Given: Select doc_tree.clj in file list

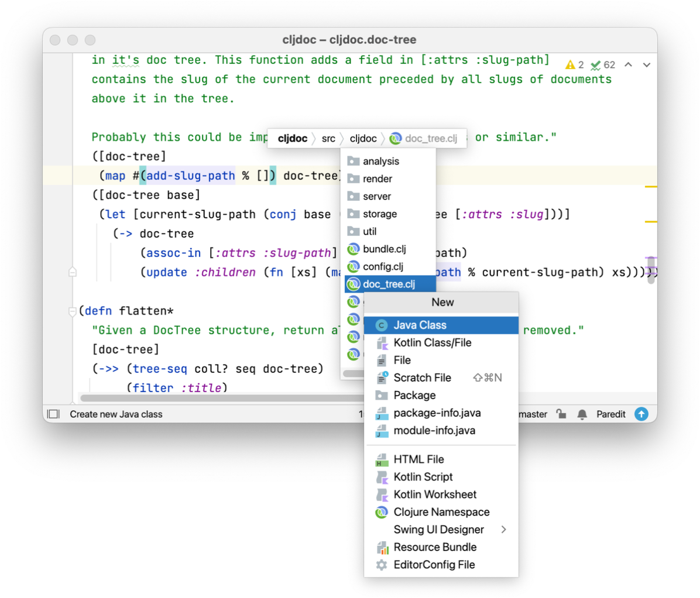Looking at the screenshot, I should point(390,284).
